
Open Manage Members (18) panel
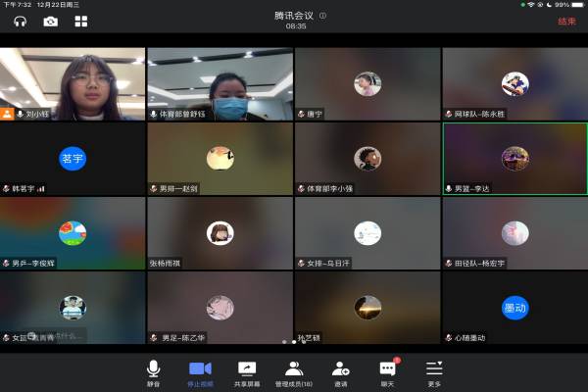(293, 370)
